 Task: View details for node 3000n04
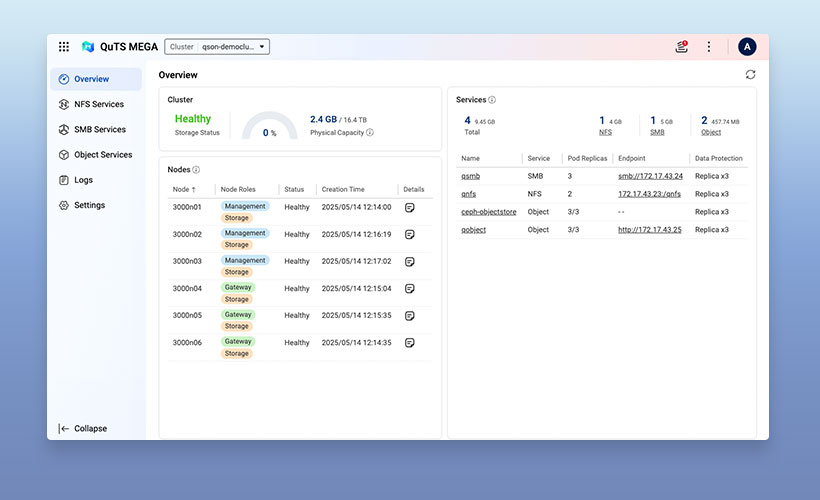tap(410, 288)
